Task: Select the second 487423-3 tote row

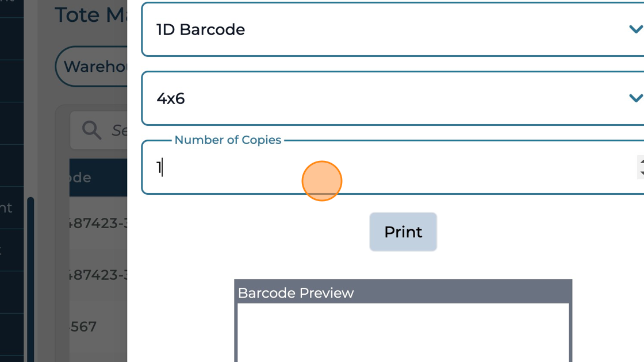Action: 98,275
